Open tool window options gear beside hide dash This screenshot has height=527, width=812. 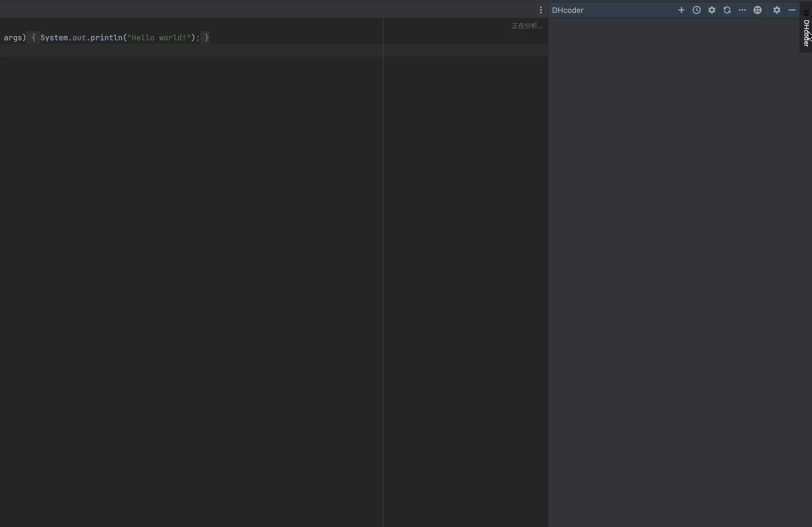point(777,10)
